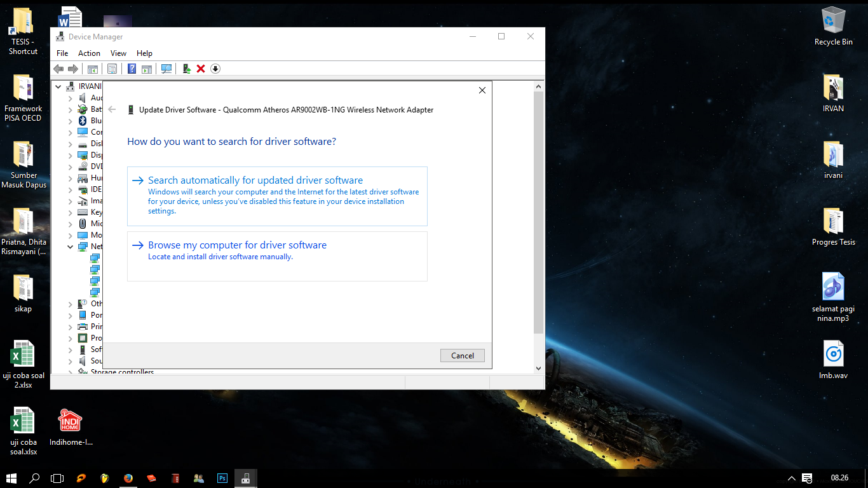Image resolution: width=868 pixels, height=488 pixels.
Task: Select the 'uji coba soal 2.xlsx' Excel file
Action: pyautogui.click(x=23, y=364)
